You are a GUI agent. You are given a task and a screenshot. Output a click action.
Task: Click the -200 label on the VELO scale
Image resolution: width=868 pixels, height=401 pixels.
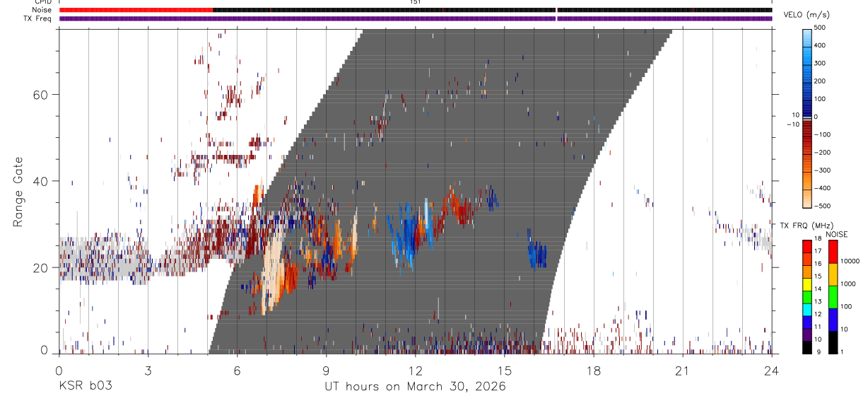(824, 152)
